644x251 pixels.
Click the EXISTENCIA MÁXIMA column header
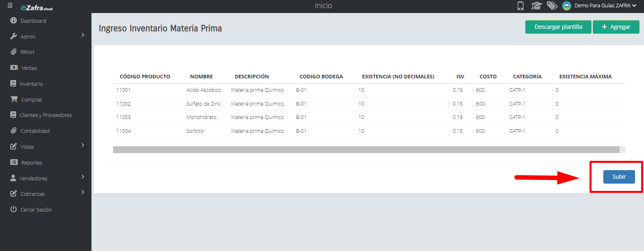pyautogui.click(x=585, y=76)
